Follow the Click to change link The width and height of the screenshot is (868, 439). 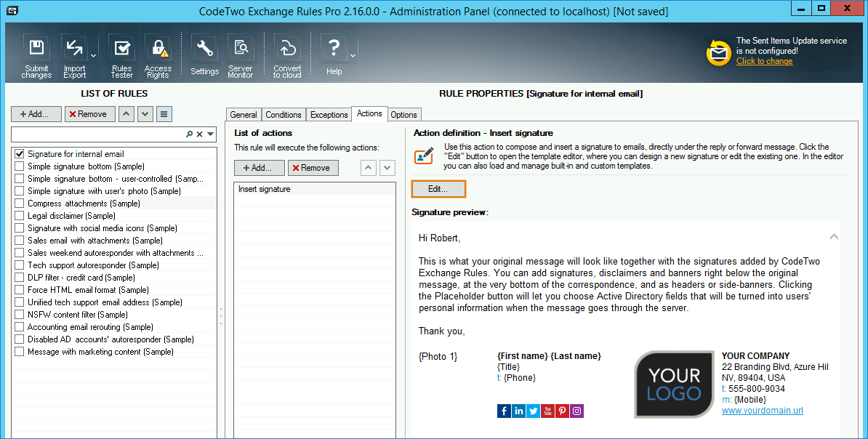click(764, 61)
